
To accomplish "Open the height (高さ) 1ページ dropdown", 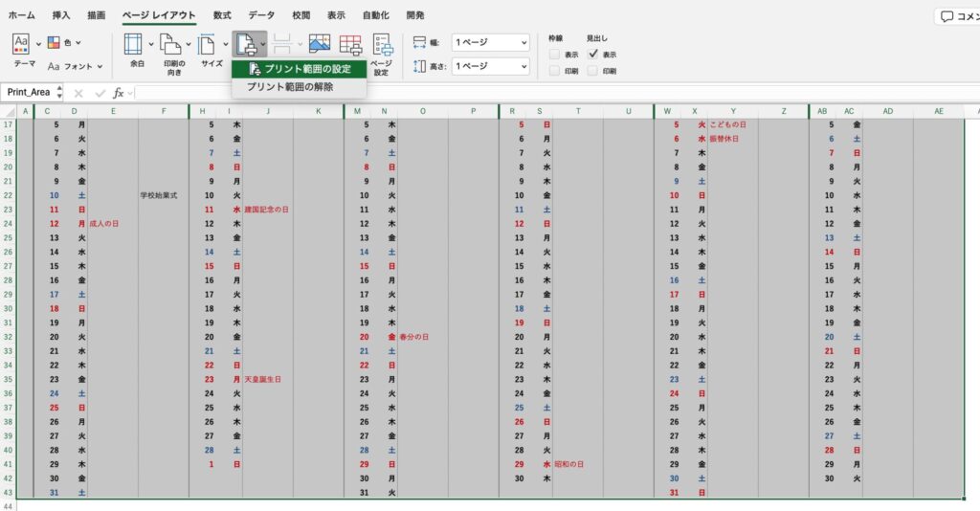I will (x=491, y=67).
